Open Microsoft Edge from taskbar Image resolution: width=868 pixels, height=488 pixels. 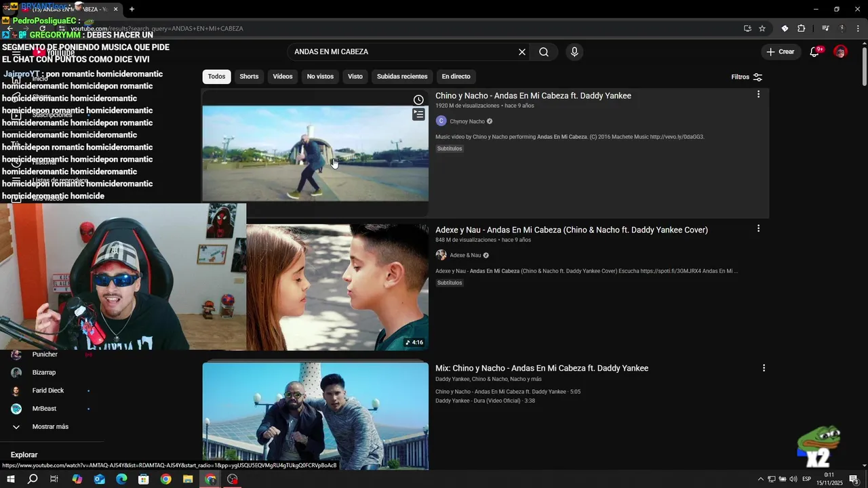tap(121, 479)
